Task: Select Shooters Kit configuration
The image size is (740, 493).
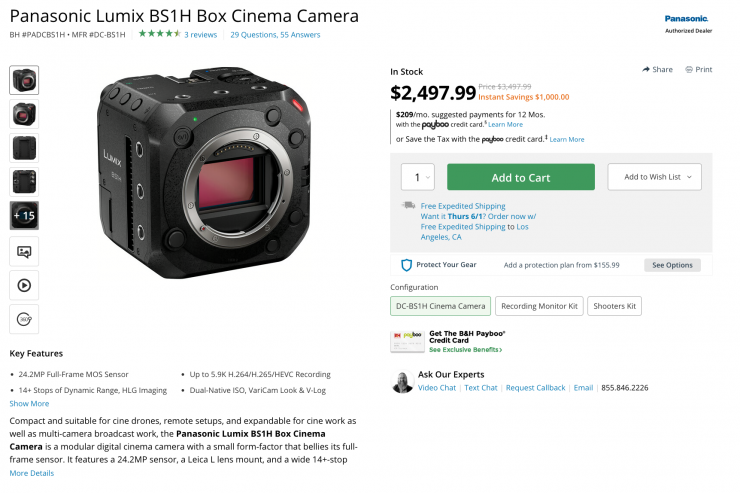Action: 614,306
